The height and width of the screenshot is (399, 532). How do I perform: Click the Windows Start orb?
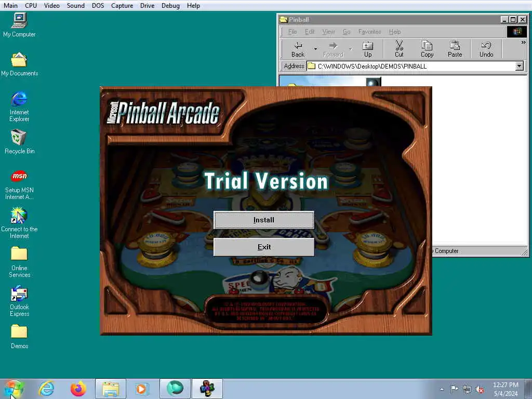[14, 389]
